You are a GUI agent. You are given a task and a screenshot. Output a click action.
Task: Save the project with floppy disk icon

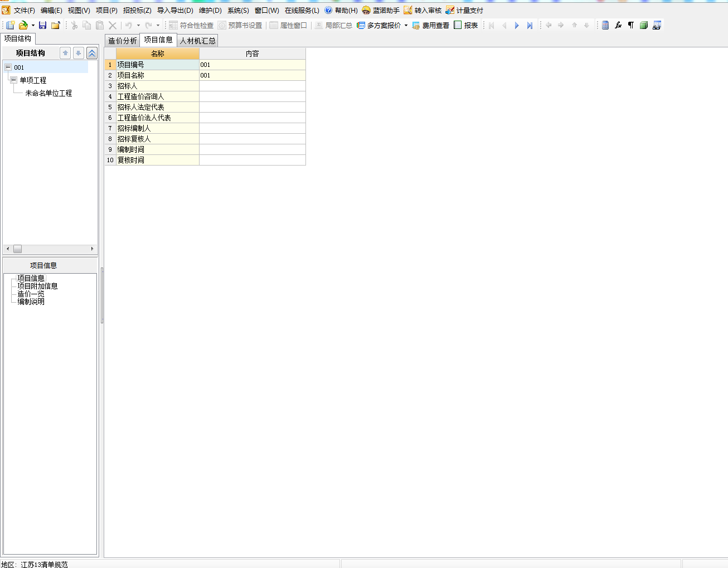pos(42,25)
